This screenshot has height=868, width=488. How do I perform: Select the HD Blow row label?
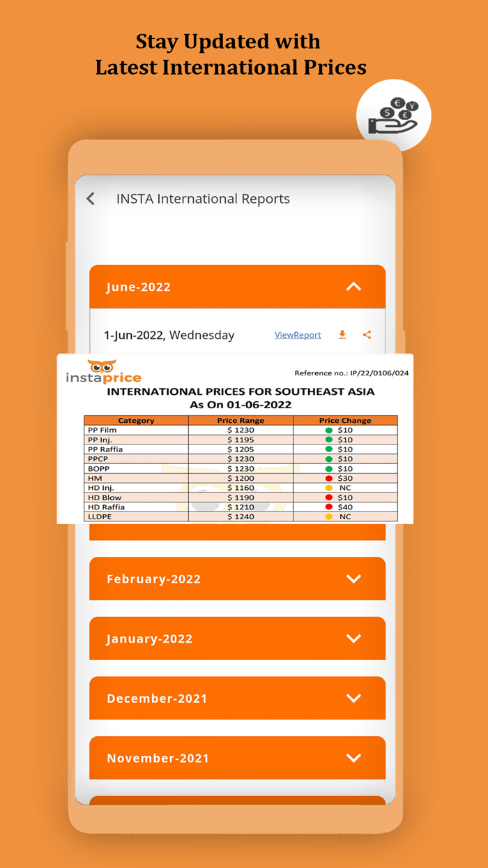pos(105,497)
